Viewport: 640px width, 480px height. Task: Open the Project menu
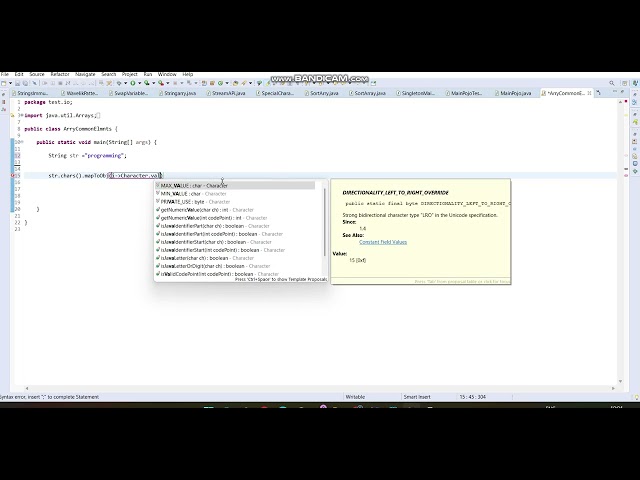pyautogui.click(x=129, y=74)
